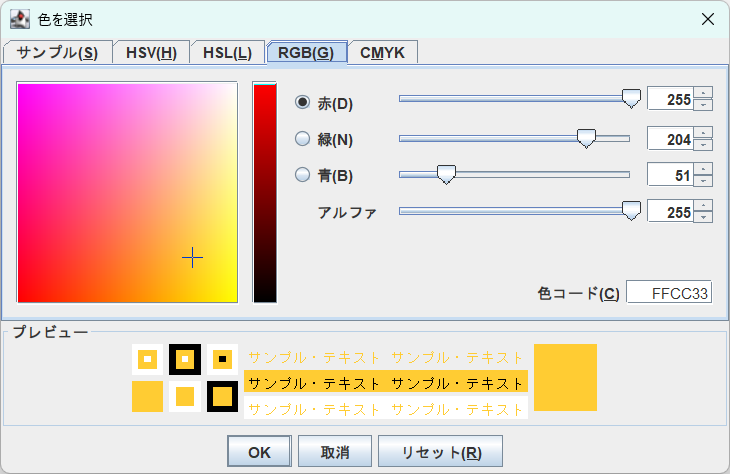Click the リセット(R) reset button
730x474 pixels.
point(440,451)
